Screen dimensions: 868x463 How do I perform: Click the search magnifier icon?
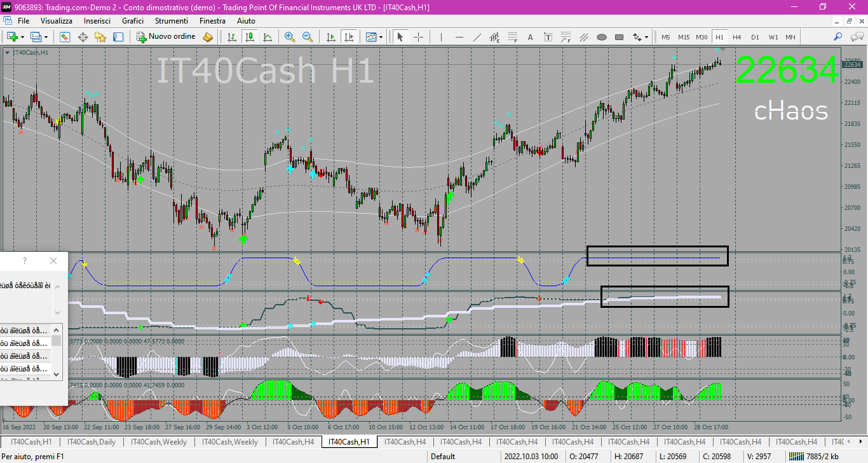point(838,37)
